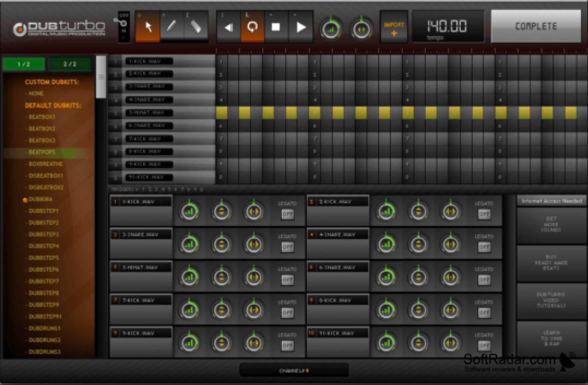This screenshot has width=588, height=385.
Task: Open the Channel # selector at bottom
Action: pyautogui.click(x=294, y=371)
